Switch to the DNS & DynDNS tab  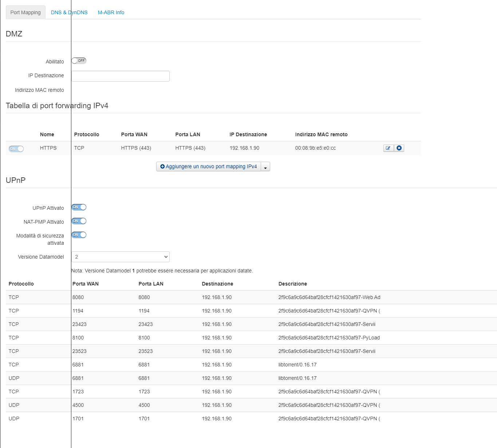point(69,12)
